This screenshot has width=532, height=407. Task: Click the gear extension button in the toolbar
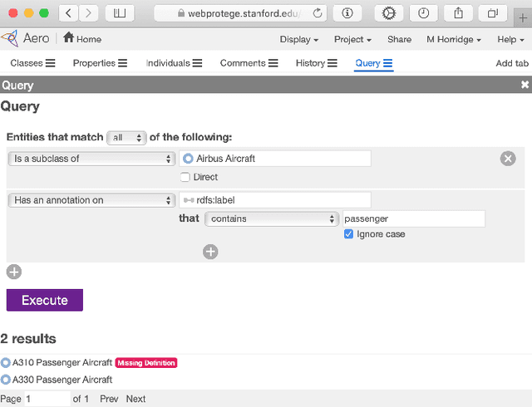388,13
